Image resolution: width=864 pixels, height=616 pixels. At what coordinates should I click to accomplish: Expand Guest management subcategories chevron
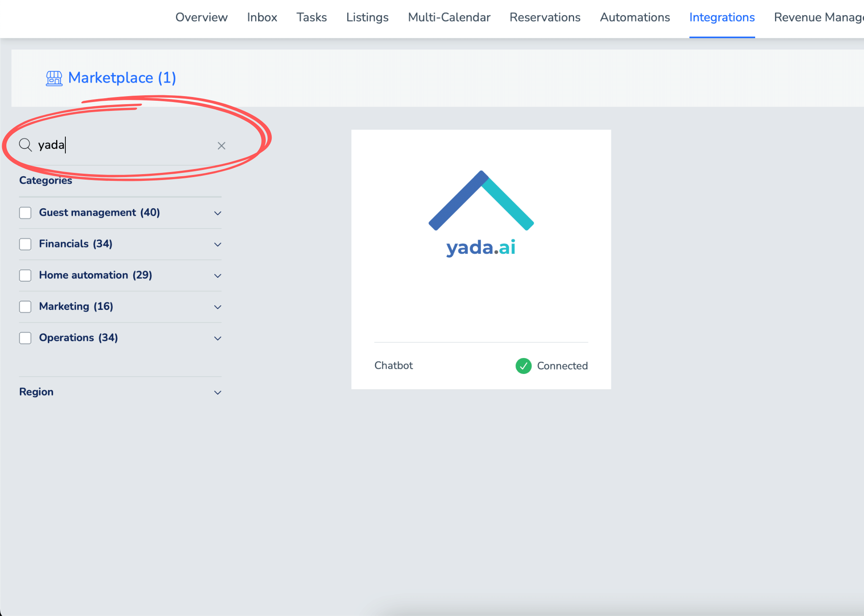tap(218, 213)
